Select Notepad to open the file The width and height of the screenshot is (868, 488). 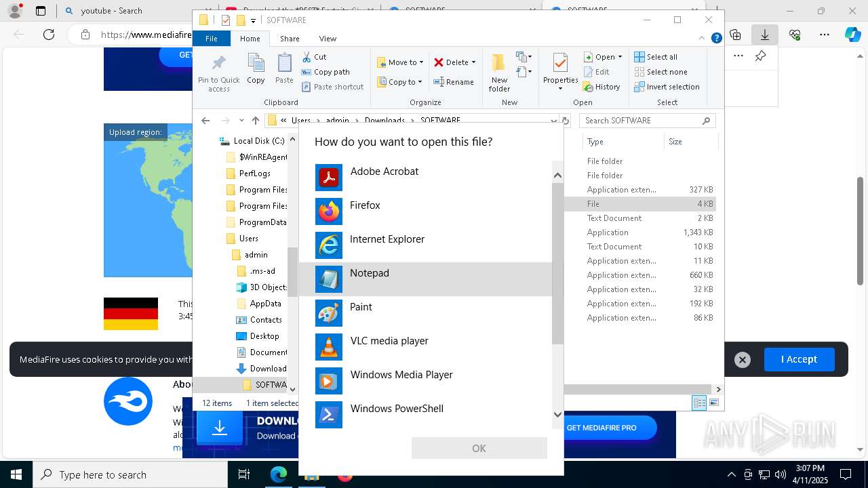point(425,279)
